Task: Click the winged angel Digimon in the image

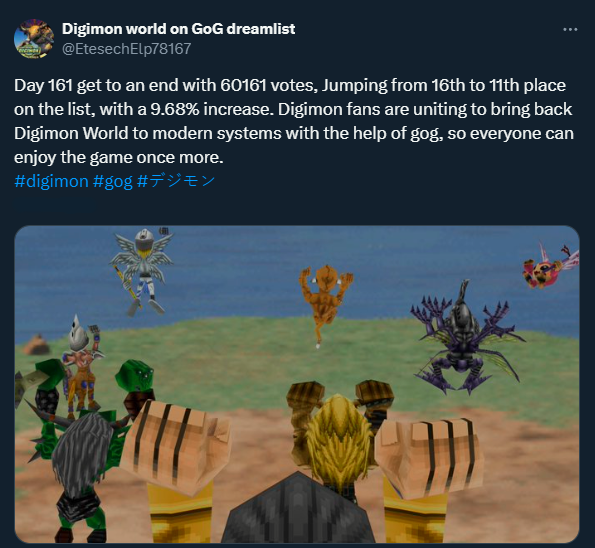Action: coord(141,270)
